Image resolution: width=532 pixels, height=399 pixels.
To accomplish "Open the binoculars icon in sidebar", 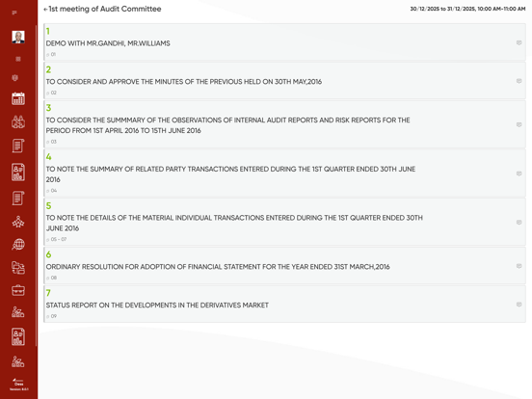I will pyautogui.click(x=18, y=121).
